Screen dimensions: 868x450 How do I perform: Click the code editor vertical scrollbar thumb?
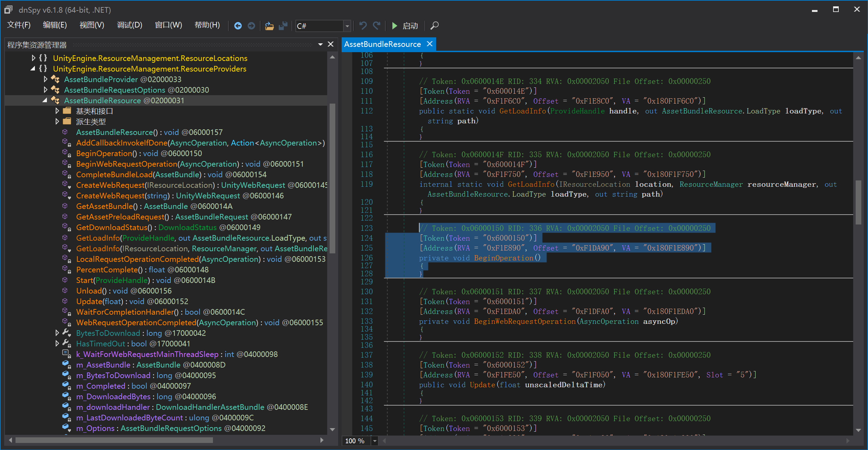tap(858, 202)
